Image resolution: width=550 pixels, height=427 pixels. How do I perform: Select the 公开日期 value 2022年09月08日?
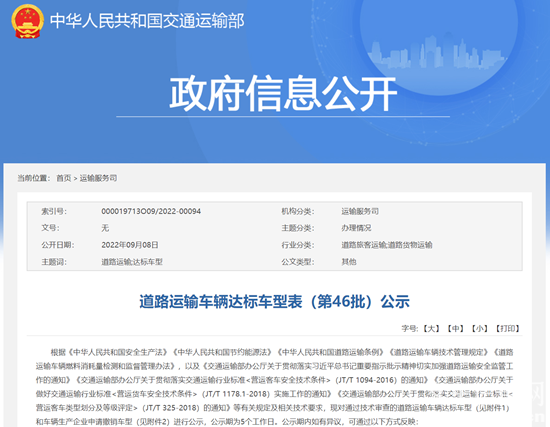(x=130, y=245)
